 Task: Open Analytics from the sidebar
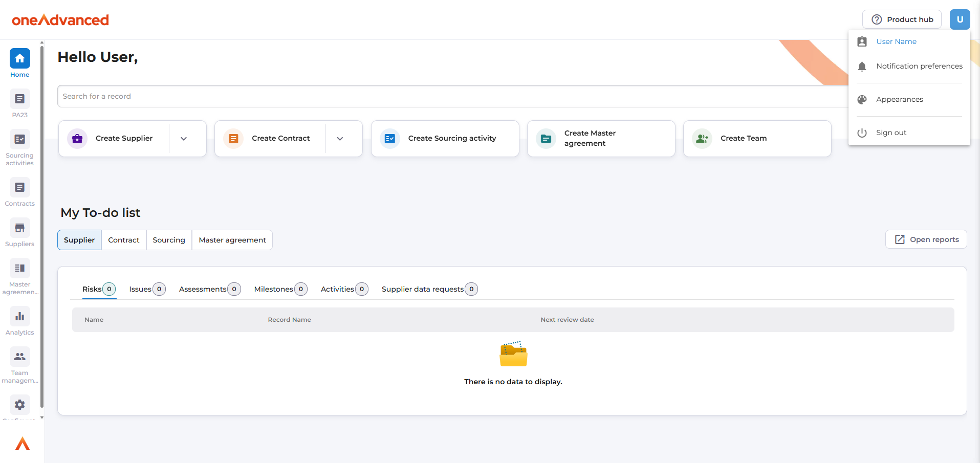19,317
